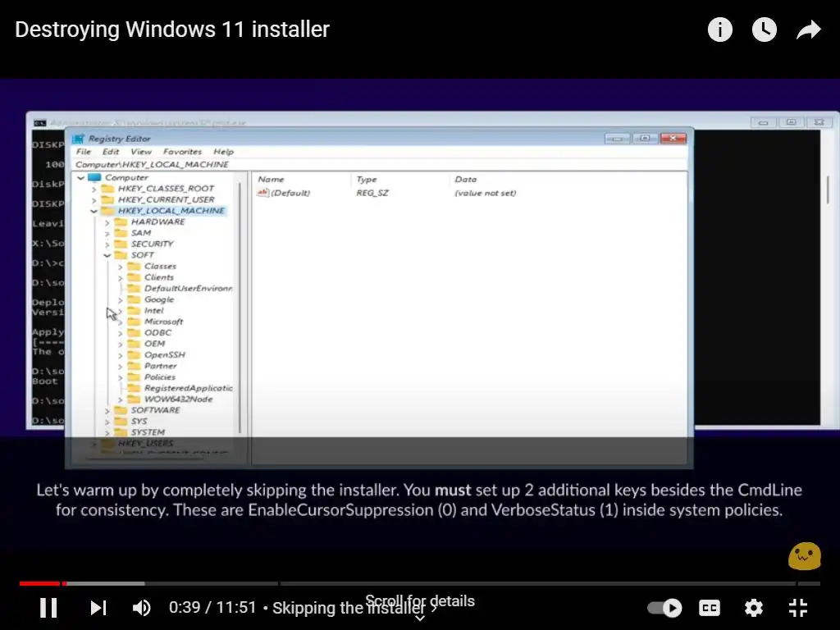Open Help menu in Registry Editor
The width and height of the screenshot is (840, 630).
point(223,152)
